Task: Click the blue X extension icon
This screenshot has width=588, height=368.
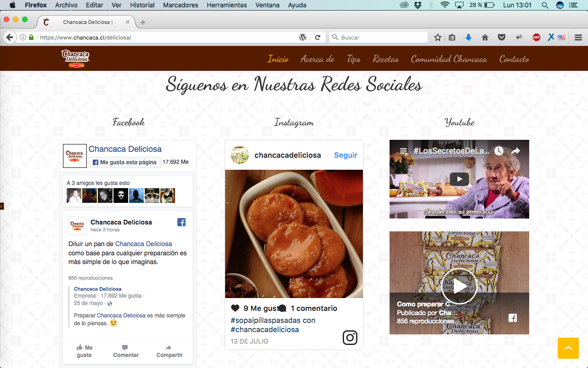Action: [x=550, y=37]
